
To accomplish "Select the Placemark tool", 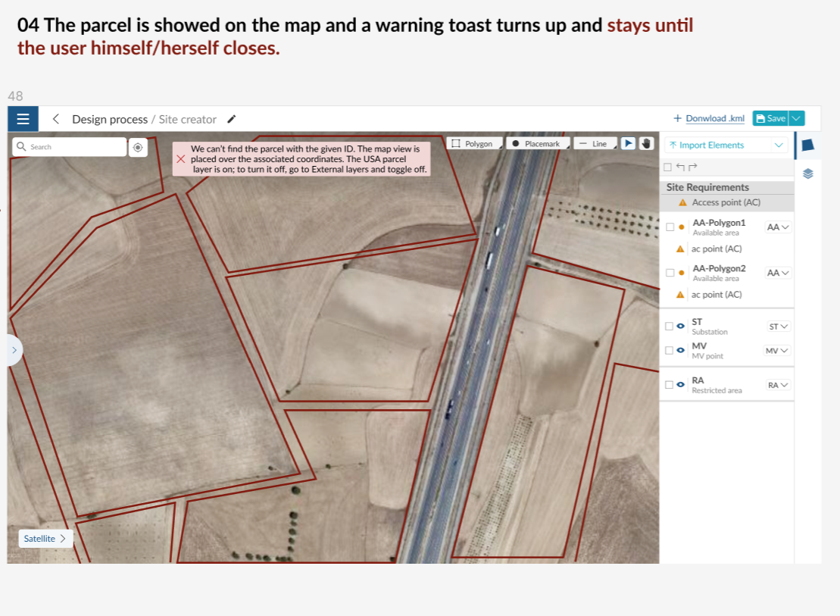I will (x=538, y=144).
